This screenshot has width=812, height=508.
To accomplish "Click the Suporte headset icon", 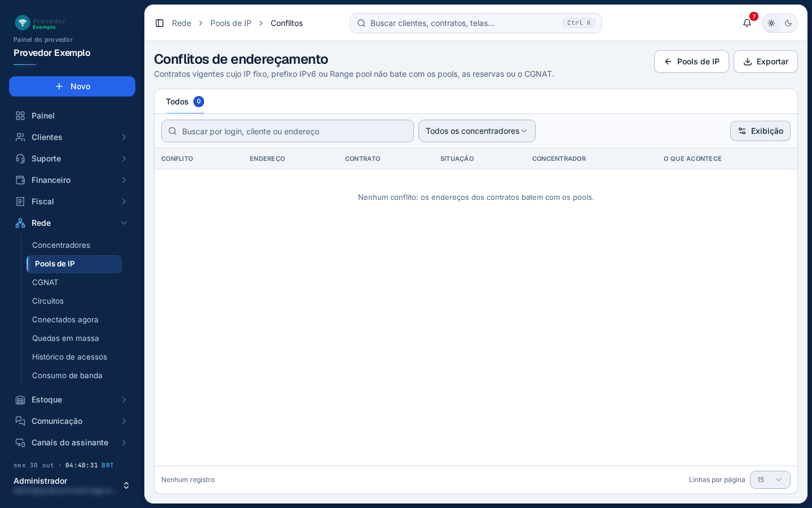I will click(x=20, y=159).
